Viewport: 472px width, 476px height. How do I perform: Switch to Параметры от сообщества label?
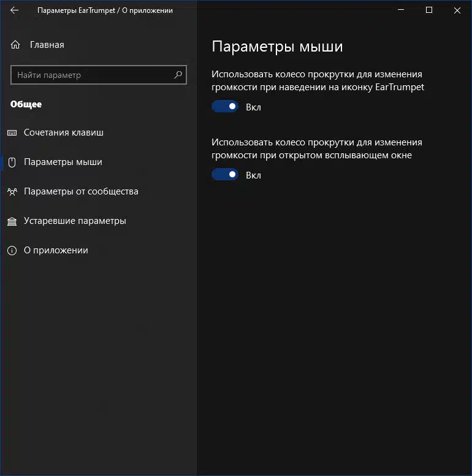(x=81, y=191)
